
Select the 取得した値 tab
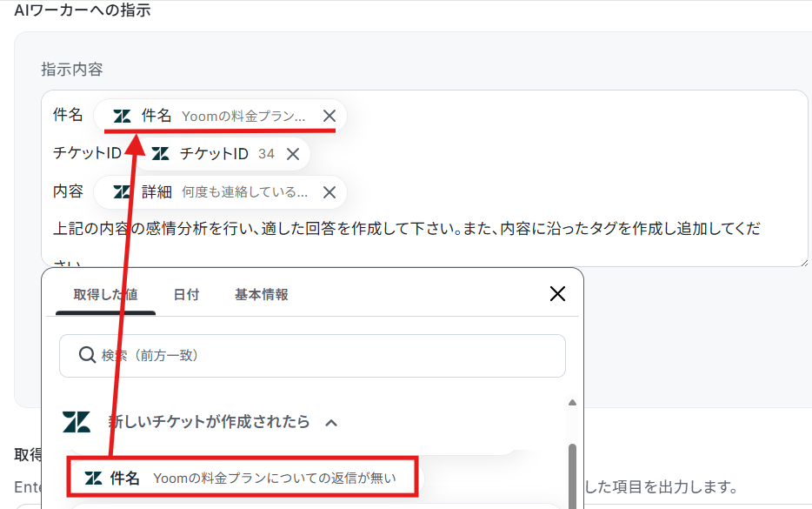click(106, 294)
